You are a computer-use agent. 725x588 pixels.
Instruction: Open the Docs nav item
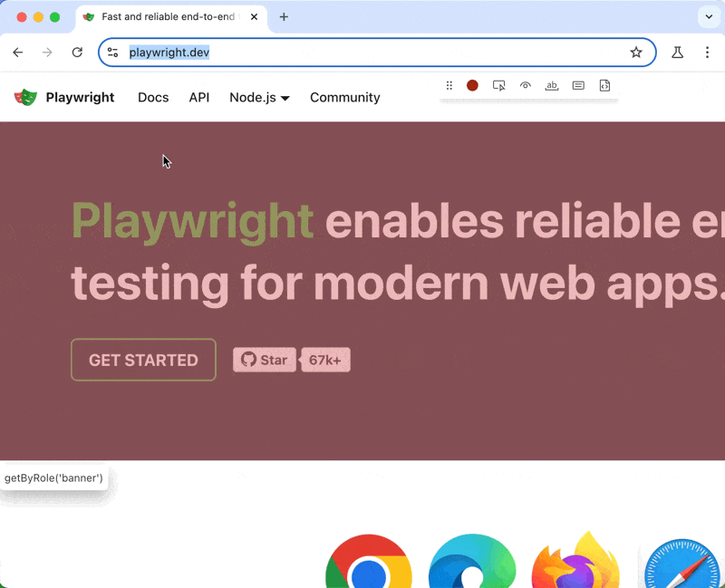[153, 98]
